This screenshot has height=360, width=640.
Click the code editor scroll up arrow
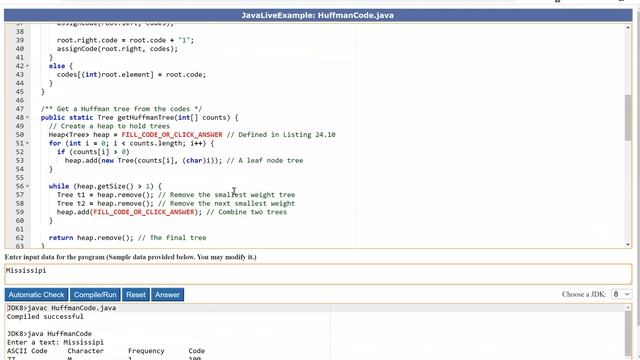coord(628,27)
